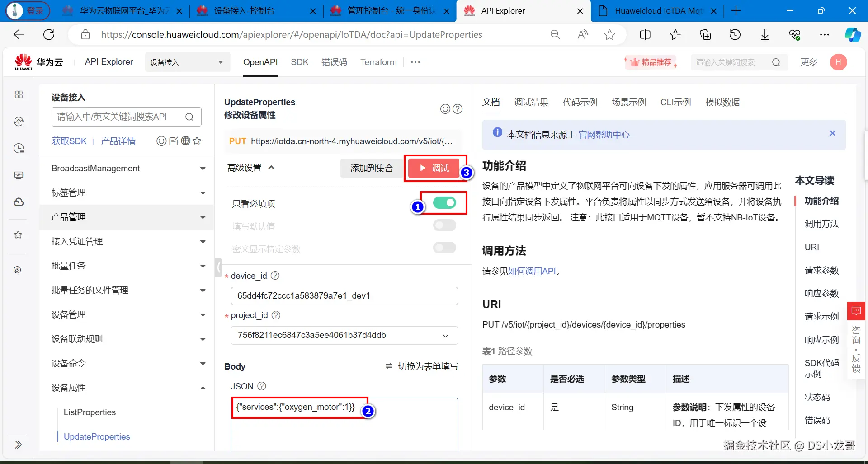Open the 官网帮助中心 link
Screen dimensions: 868x464
(604, 135)
